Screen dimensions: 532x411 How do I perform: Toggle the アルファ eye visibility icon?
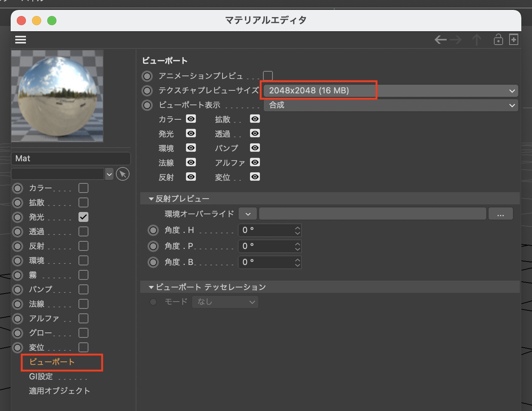click(x=255, y=162)
